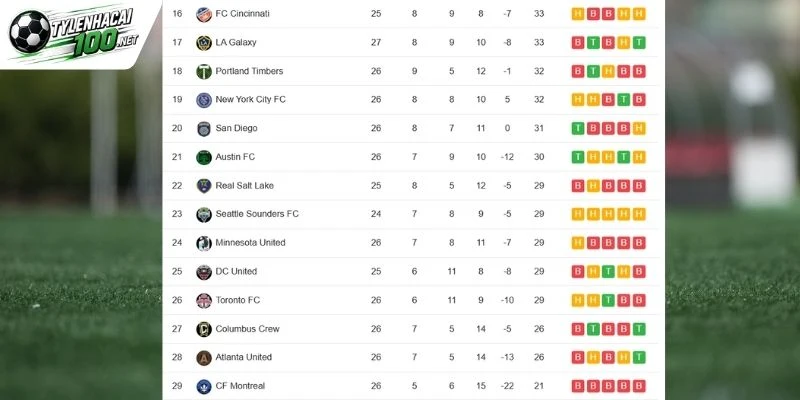Click the New York City FC badge

pos(204,100)
